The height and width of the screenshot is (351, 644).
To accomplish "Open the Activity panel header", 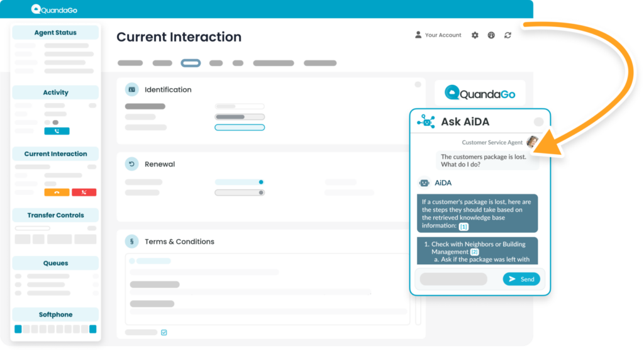I will coord(55,92).
